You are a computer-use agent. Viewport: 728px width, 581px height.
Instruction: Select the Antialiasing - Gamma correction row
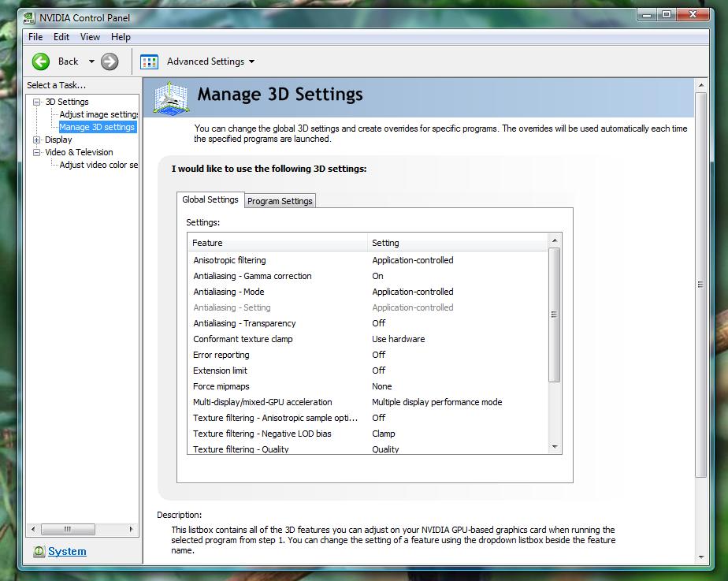click(368, 276)
